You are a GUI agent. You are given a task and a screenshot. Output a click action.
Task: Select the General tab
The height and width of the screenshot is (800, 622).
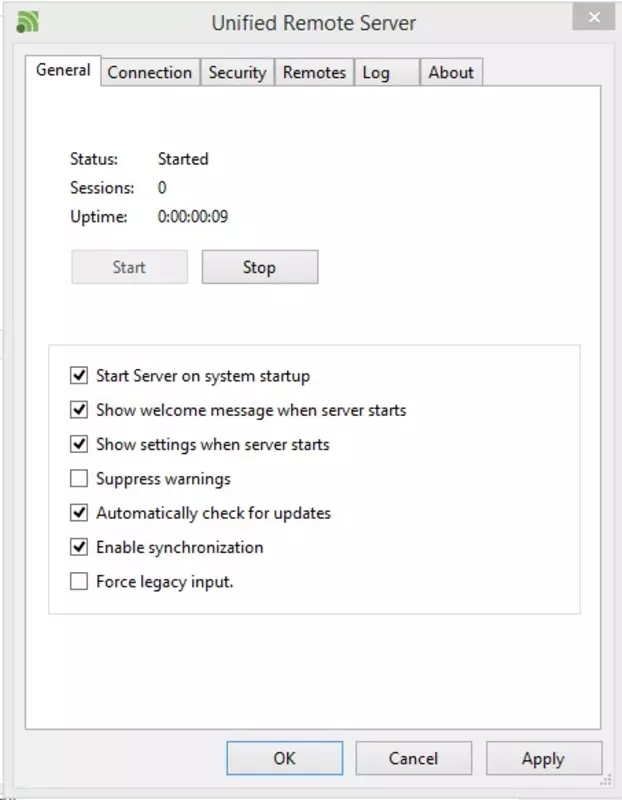(x=63, y=70)
